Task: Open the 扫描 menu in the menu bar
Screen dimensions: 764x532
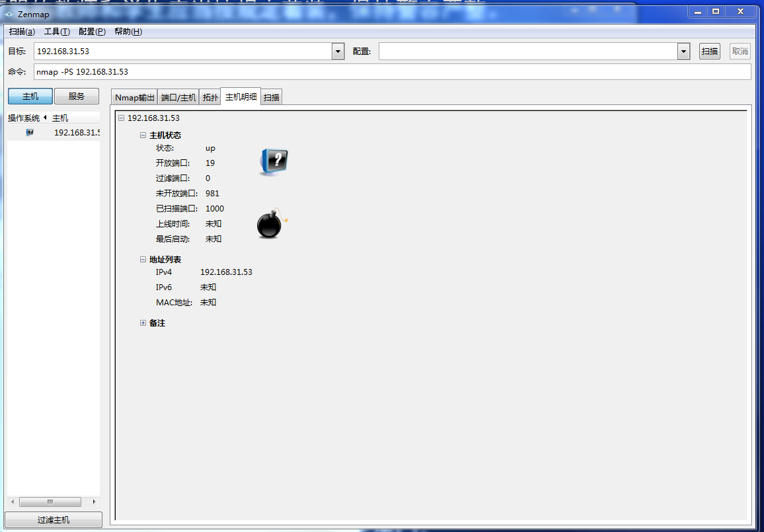Action: click(x=22, y=32)
